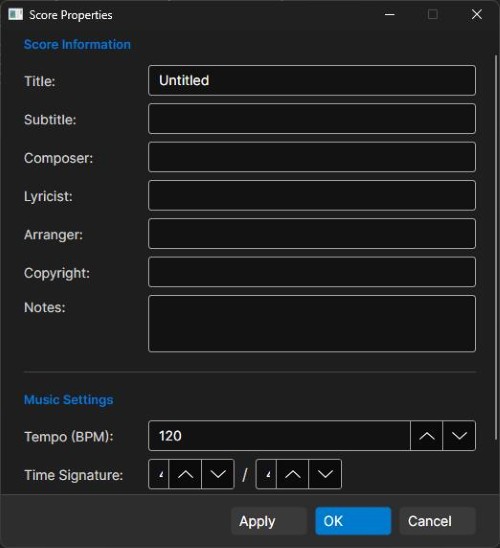Click the Notes text area

312,323
